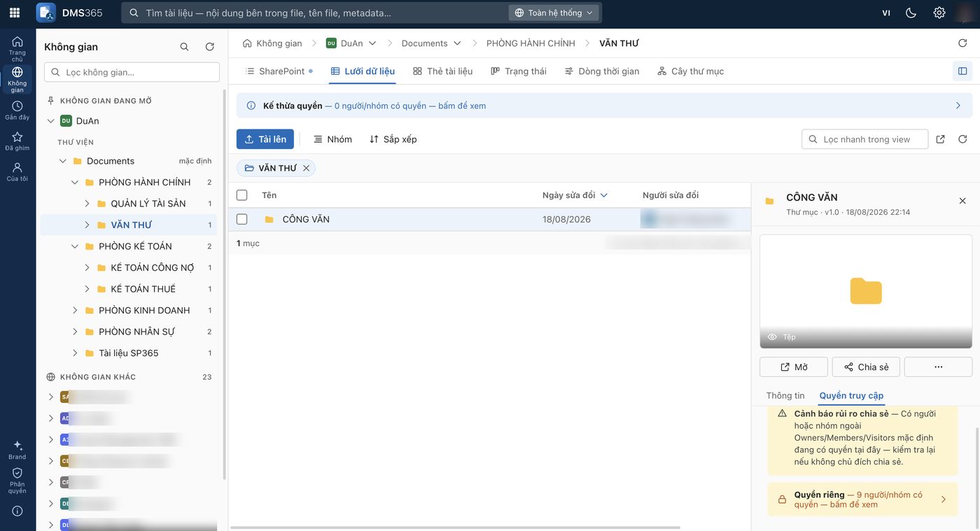The width and height of the screenshot is (980, 531).
Task: Expand Quyền riêng permissions row
Action: coord(862,500)
